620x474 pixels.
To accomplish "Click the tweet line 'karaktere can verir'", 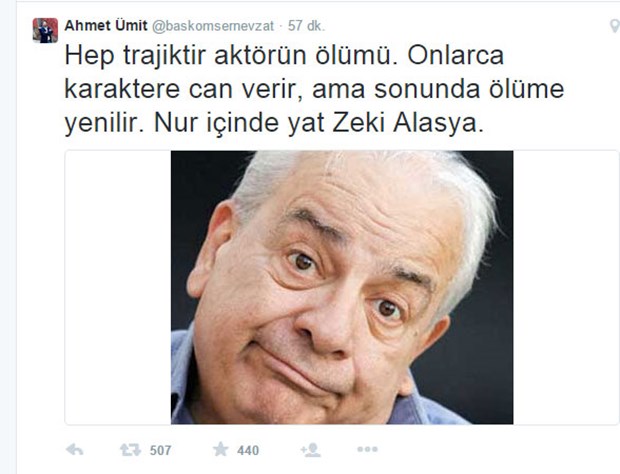I will coord(314,89).
